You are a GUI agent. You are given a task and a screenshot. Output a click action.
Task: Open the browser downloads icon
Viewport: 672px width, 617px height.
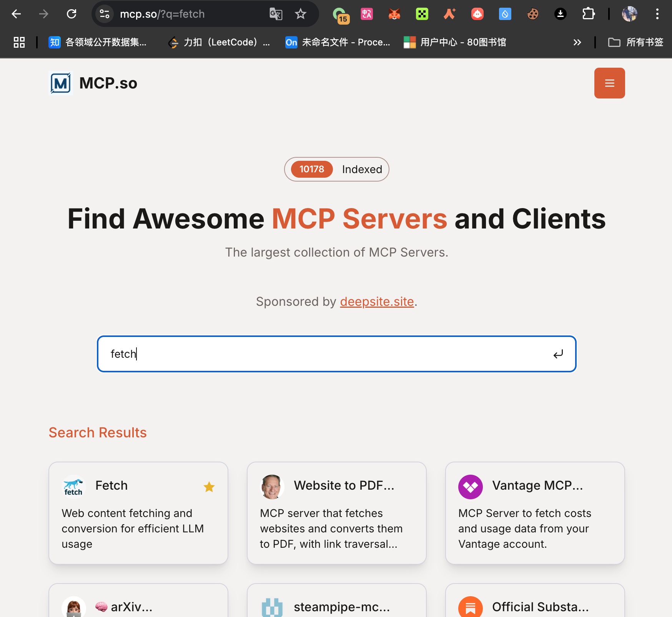(x=561, y=14)
